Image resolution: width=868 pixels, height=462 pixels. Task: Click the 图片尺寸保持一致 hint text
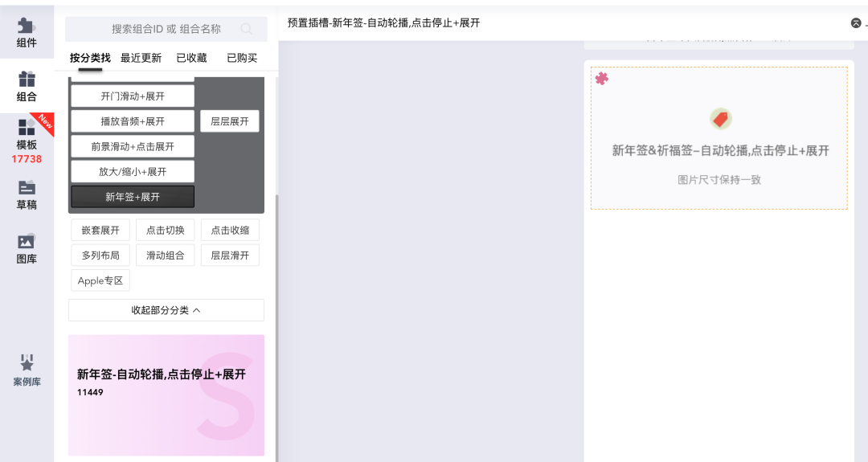(x=719, y=180)
